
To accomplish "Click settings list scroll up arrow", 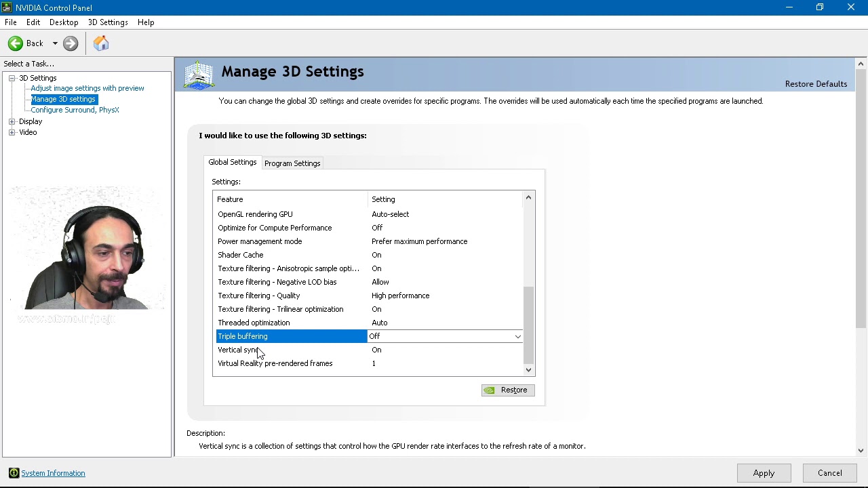I will [529, 198].
